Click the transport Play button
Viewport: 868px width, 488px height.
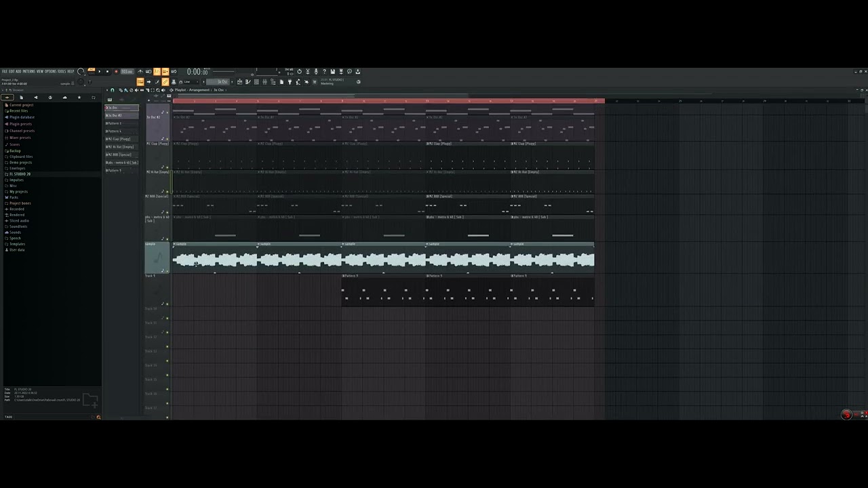100,71
